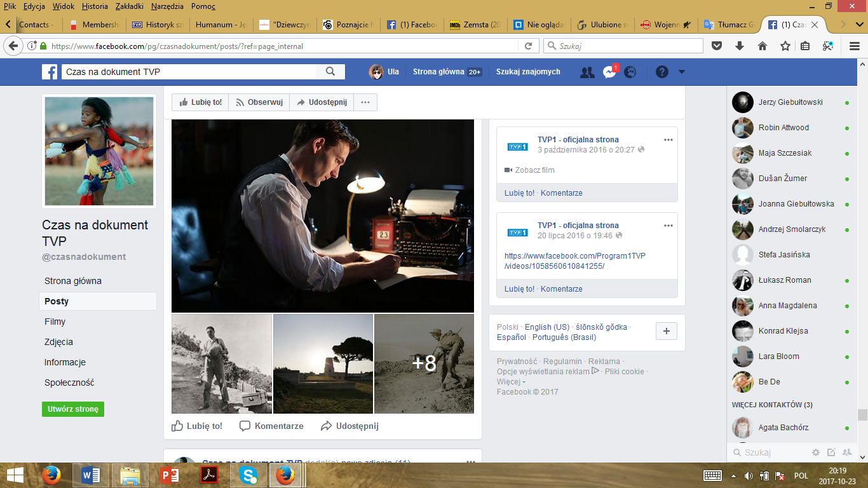The image size is (868, 488).
Task: Open the Program1TVP videos link
Action: tap(575, 261)
